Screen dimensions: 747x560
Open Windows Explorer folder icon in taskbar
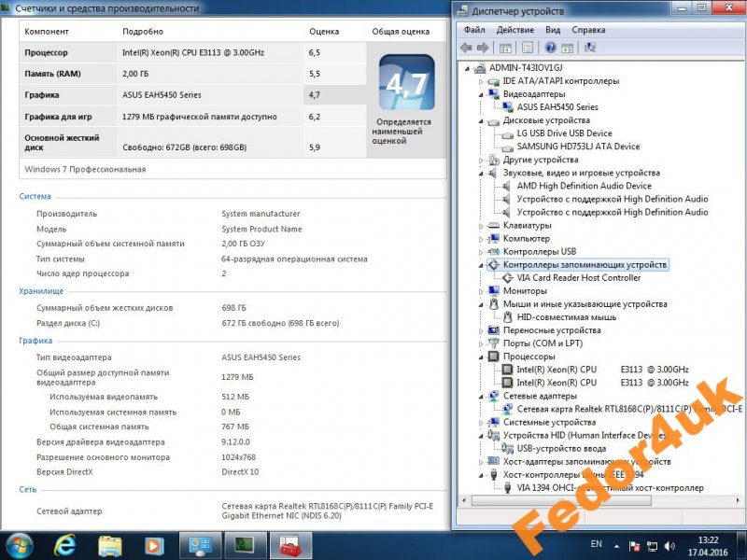110,544
